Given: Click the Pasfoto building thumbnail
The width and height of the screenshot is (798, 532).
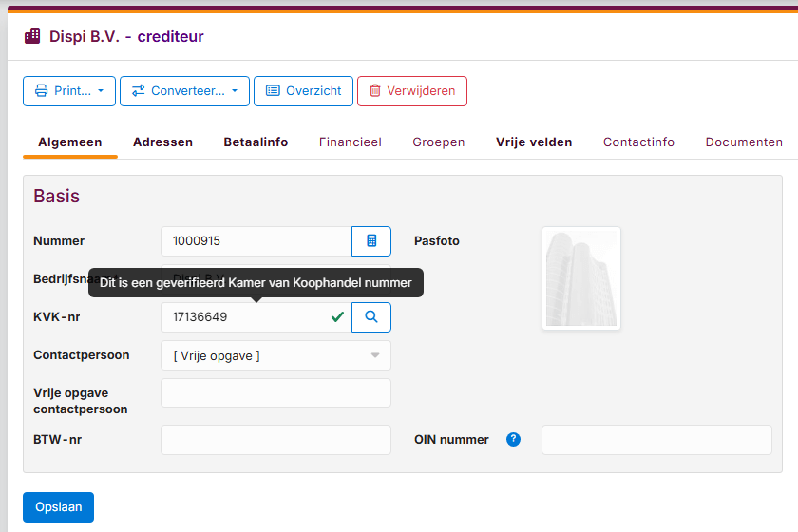Looking at the screenshot, I should pyautogui.click(x=581, y=278).
